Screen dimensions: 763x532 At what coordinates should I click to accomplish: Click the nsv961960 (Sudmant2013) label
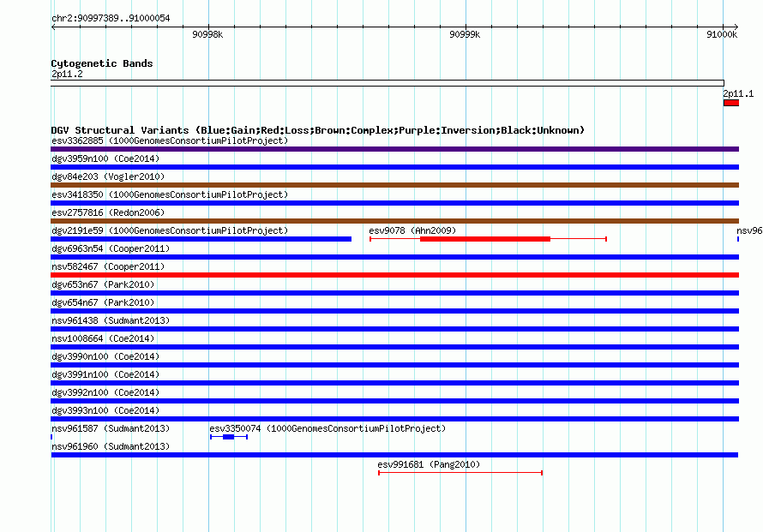pos(111,446)
